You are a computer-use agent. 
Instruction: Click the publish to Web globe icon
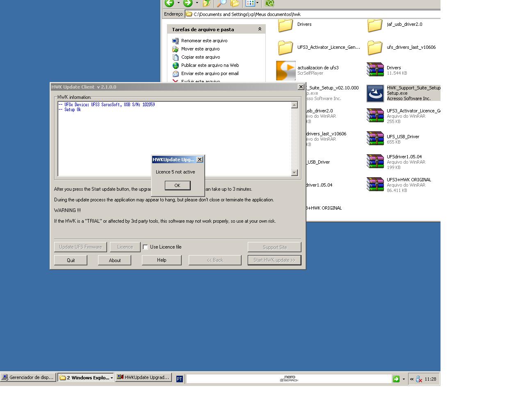tap(176, 65)
